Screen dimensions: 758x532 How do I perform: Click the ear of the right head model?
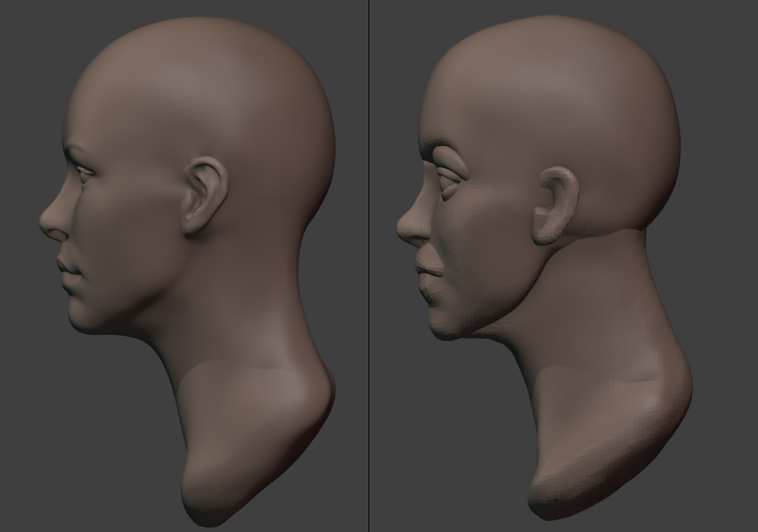pos(557,206)
